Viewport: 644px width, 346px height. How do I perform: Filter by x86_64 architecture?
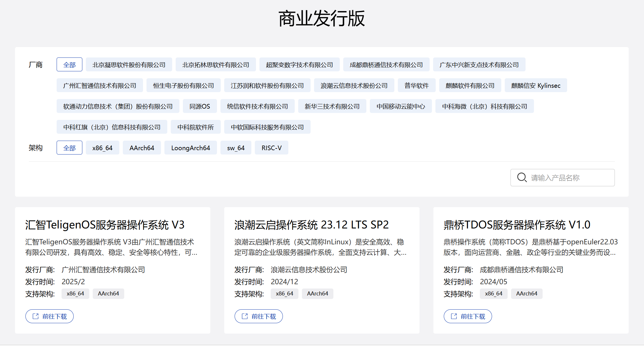pyautogui.click(x=102, y=148)
